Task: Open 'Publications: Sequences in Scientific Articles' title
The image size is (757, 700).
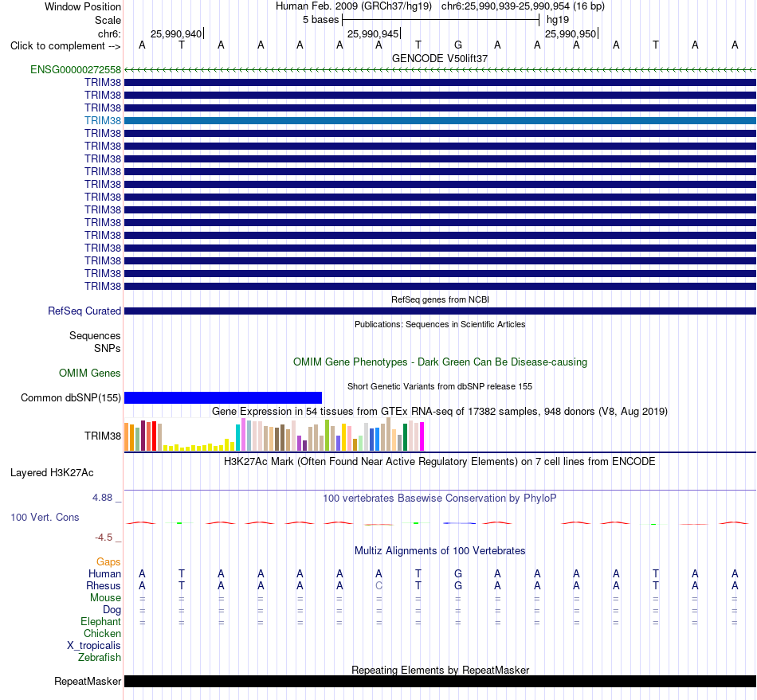Action: click(x=440, y=324)
